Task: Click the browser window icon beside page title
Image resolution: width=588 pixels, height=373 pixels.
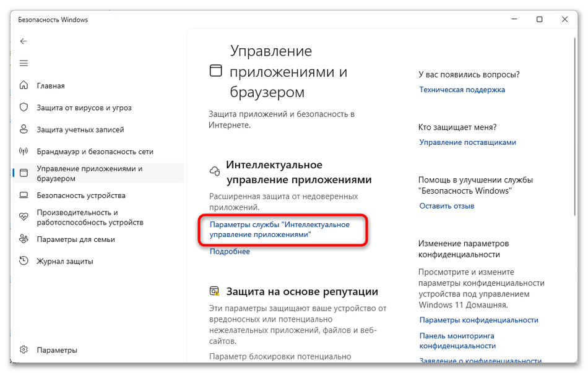Action: click(x=215, y=71)
